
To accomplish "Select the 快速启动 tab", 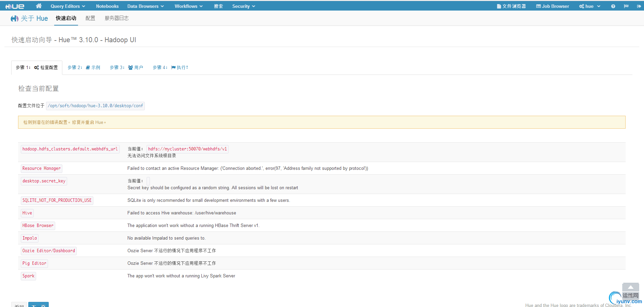I will [x=66, y=18].
